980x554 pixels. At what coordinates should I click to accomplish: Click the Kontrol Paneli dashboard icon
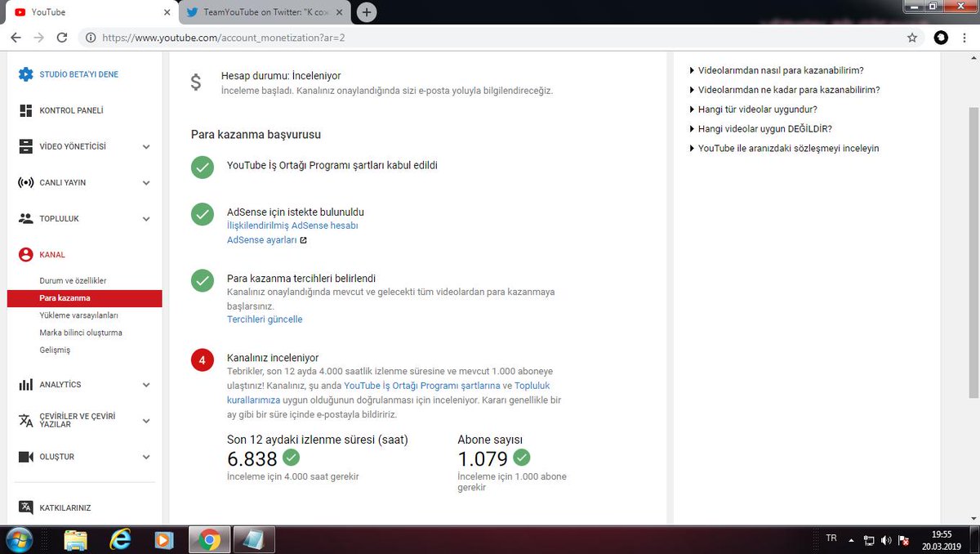click(26, 110)
